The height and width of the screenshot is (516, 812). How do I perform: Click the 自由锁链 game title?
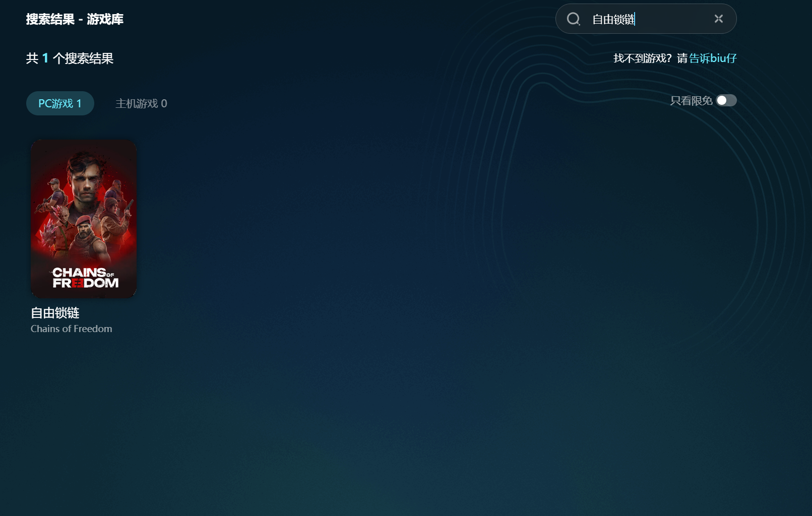point(55,313)
